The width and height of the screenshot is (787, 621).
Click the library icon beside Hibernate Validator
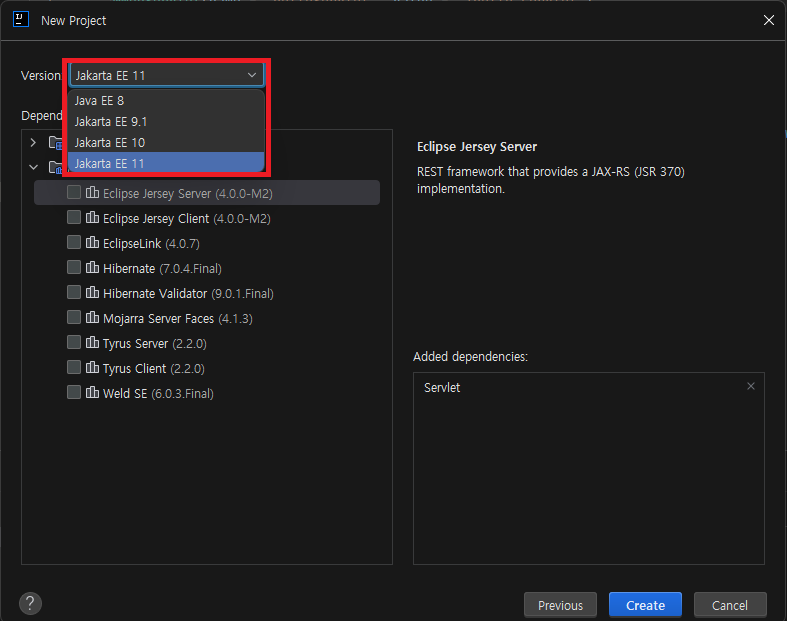(x=92, y=292)
